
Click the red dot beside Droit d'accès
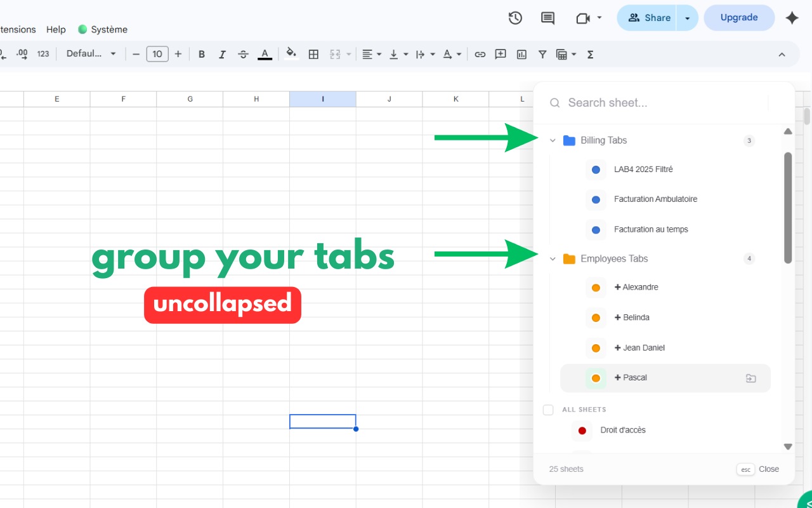582,431
